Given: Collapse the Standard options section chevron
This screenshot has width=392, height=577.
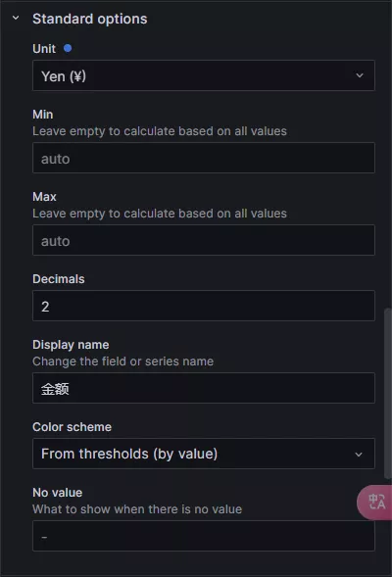Looking at the screenshot, I should (x=16, y=18).
